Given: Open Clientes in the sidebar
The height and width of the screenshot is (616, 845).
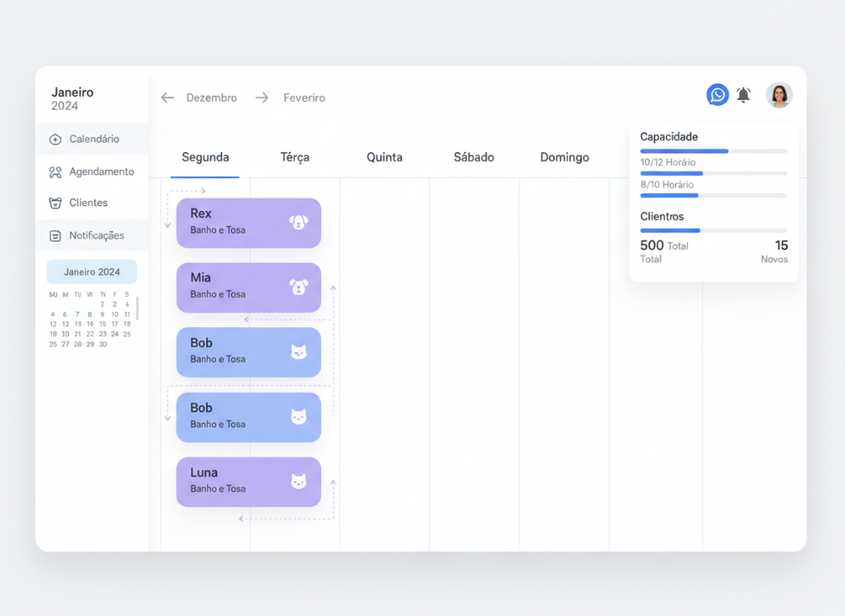Looking at the screenshot, I should (x=87, y=203).
